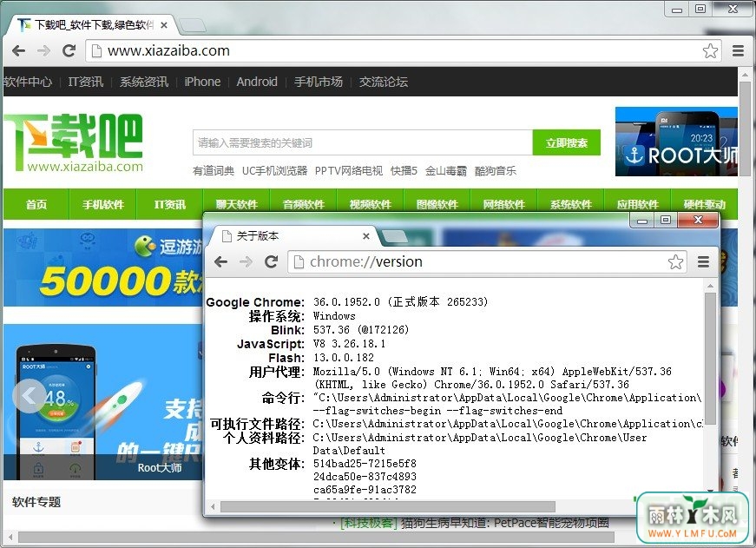Screen dimensions: 756x548
Task: Maximize the chrome://version window
Action: click(x=666, y=220)
